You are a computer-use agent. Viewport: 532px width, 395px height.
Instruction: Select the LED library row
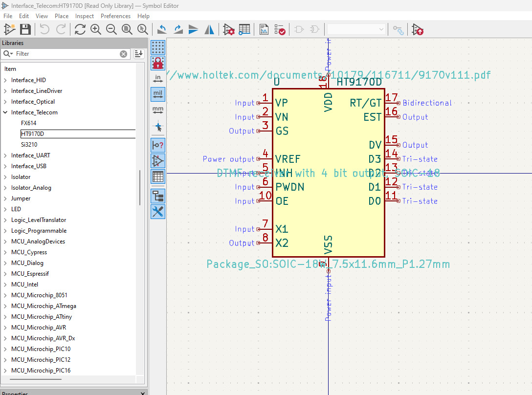coord(16,209)
